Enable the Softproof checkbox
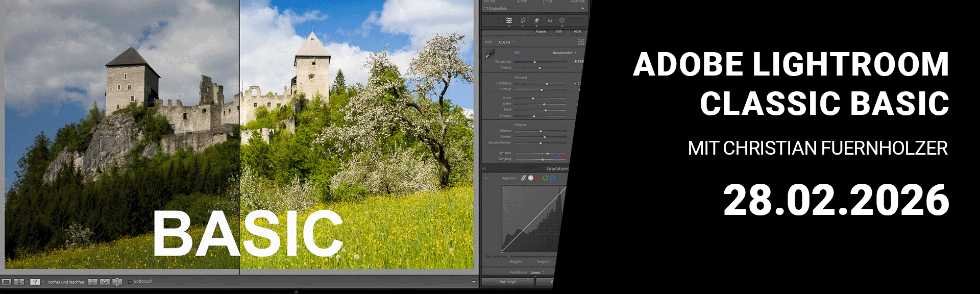The image size is (980, 294). click(130, 282)
